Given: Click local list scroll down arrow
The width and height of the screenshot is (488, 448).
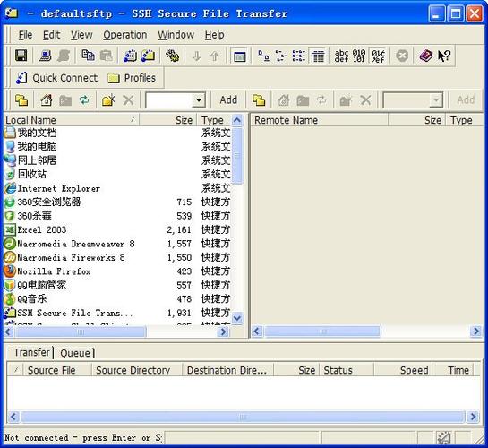Looking at the screenshot, I should [x=237, y=318].
